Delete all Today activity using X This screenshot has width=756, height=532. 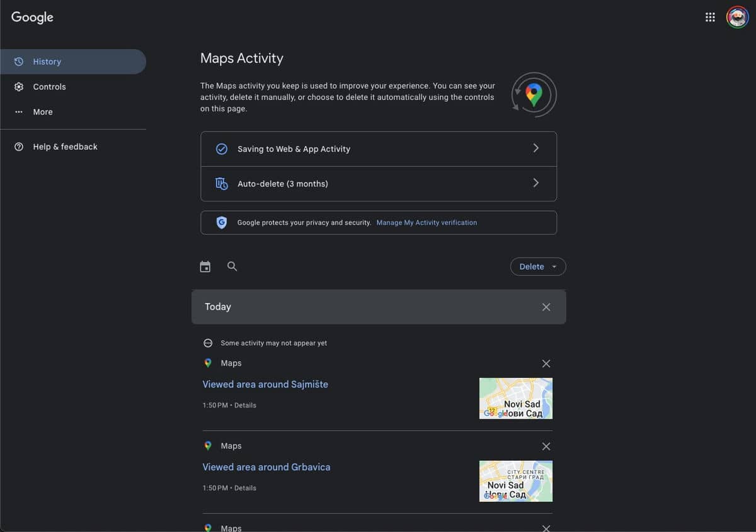pos(546,307)
